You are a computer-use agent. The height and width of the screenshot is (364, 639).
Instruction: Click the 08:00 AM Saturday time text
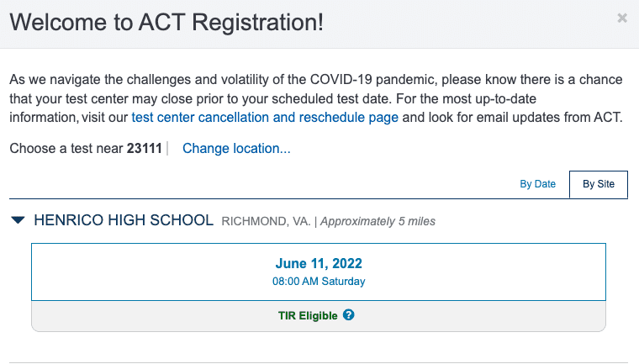click(x=319, y=282)
